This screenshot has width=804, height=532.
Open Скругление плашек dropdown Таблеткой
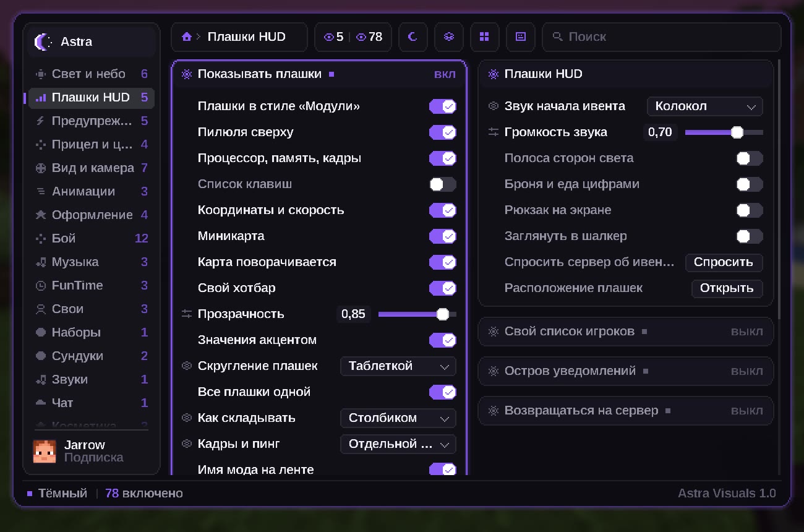[x=398, y=366]
